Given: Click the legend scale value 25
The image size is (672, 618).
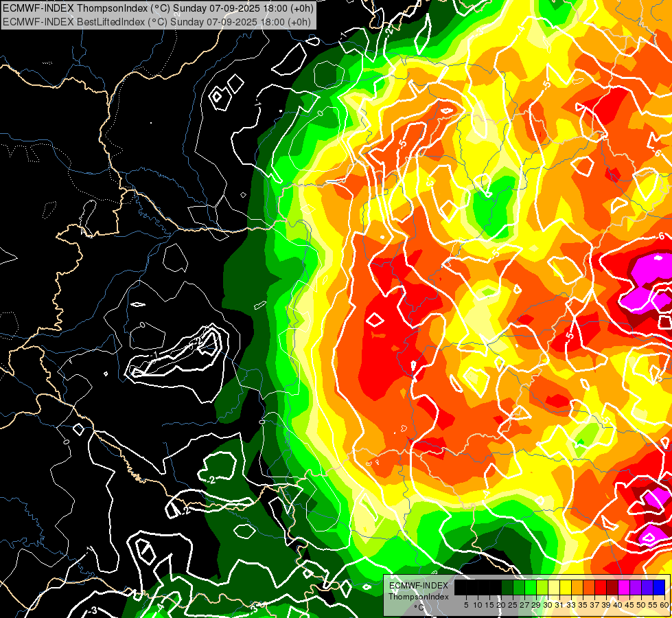Looking at the screenshot, I should [x=513, y=605].
